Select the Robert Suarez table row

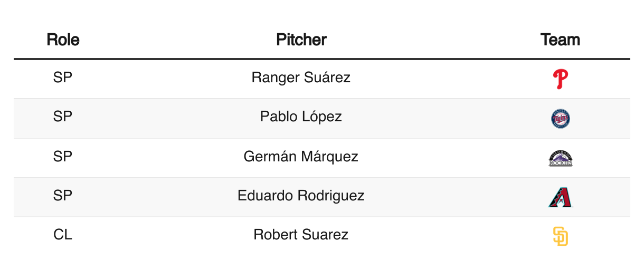click(322, 236)
